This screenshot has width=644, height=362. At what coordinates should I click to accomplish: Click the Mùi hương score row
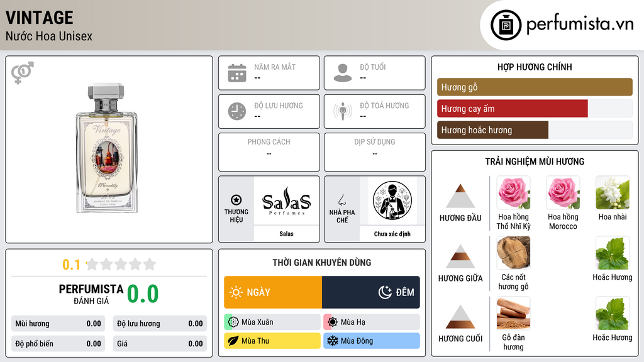[x=58, y=324]
